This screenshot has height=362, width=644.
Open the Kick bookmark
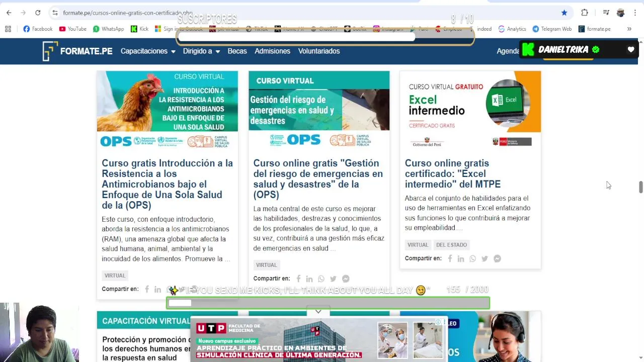139,29
